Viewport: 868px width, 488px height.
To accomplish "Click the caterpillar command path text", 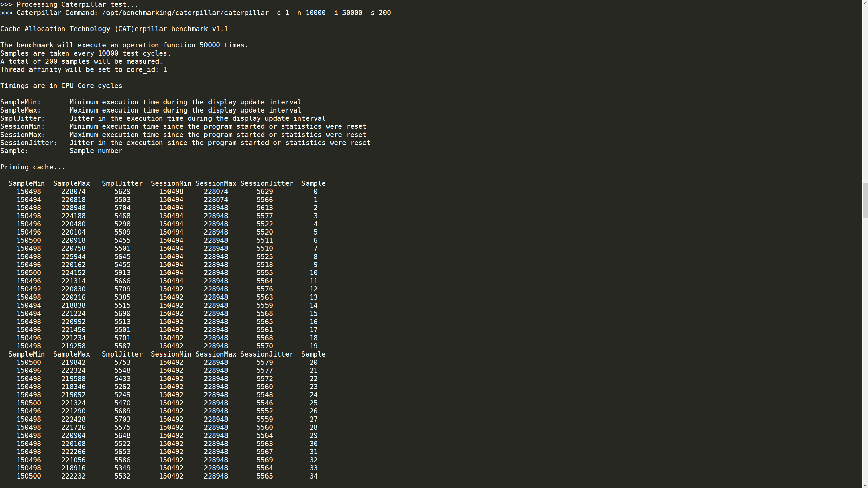I will (185, 13).
